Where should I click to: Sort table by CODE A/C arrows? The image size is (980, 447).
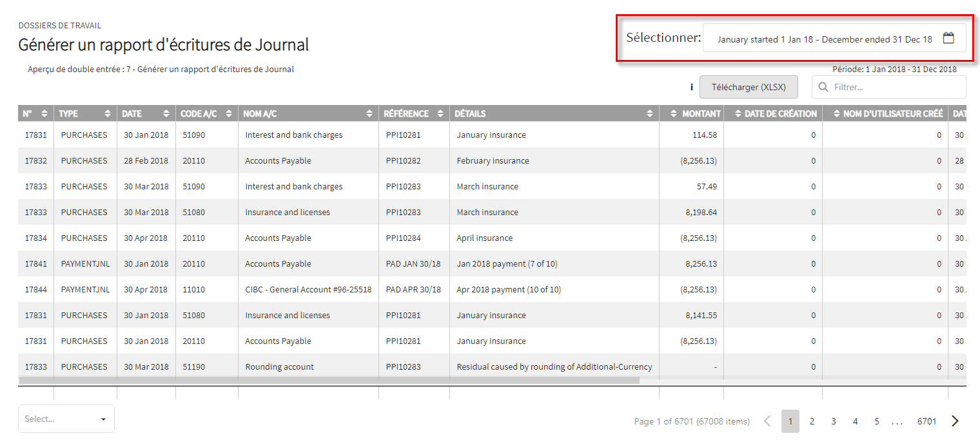click(x=229, y=113)
